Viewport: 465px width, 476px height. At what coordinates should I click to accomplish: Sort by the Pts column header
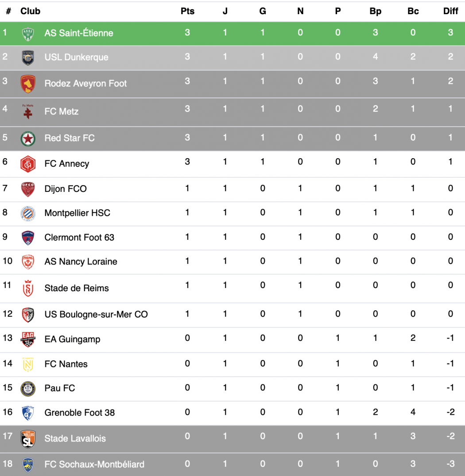click(187, 11)
